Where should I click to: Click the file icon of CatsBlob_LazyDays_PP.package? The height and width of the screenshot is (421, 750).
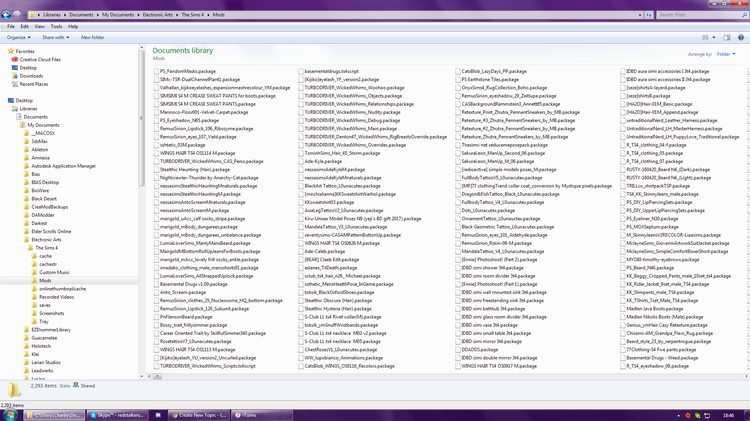point(458,71)
